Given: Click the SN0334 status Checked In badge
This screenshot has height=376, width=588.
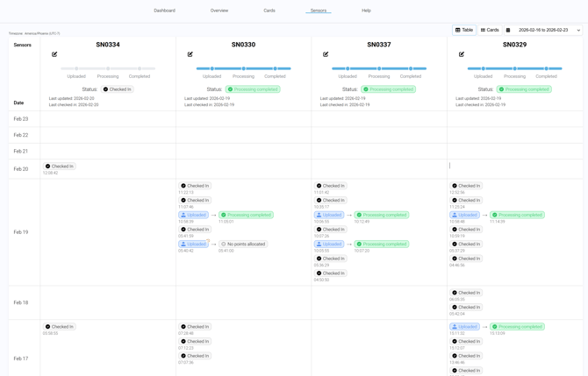Looking at the screenshot, I should coord(117,89).
